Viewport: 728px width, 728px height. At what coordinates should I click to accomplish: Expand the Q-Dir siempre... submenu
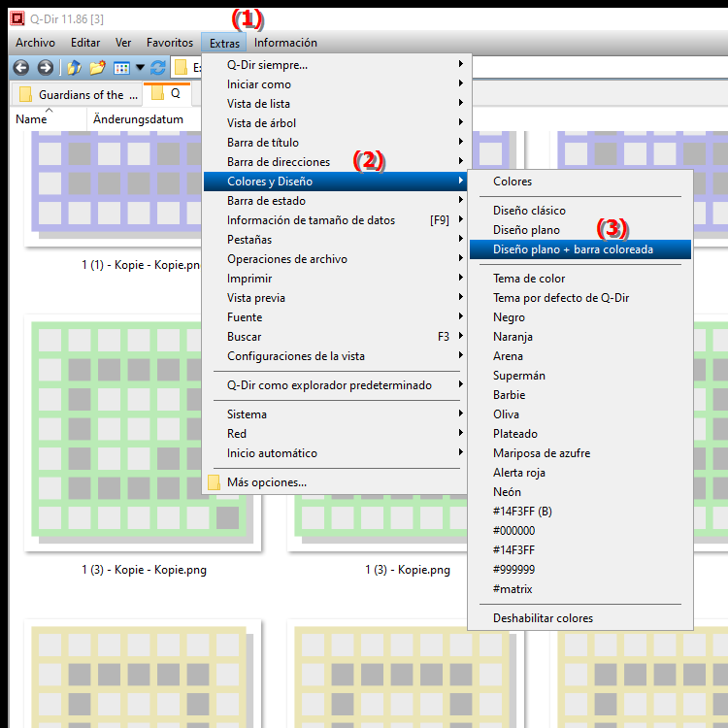(x=335, y=65)
